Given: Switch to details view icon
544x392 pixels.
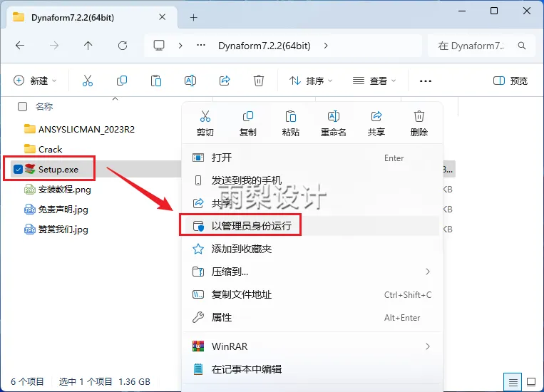Looking at the screenshot, I should coord(513,382).
